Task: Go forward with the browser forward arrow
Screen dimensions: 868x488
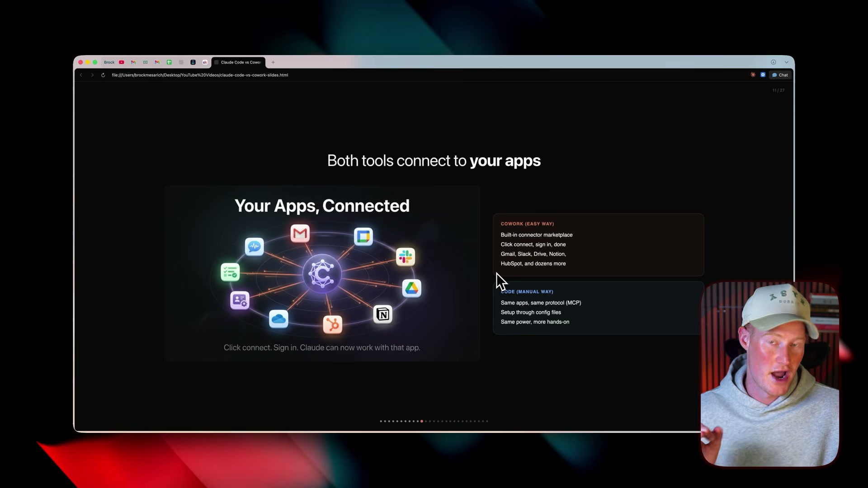Action: [x=92, y=75]
